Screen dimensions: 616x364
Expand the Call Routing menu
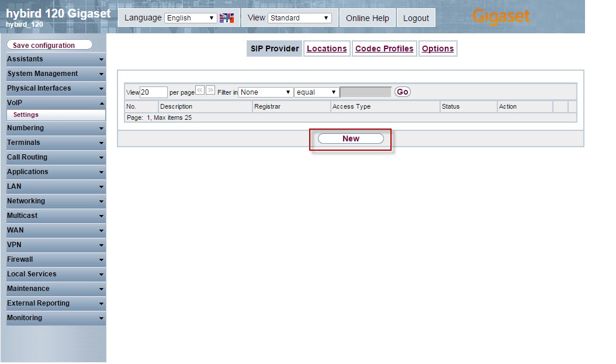coord(56,157)
